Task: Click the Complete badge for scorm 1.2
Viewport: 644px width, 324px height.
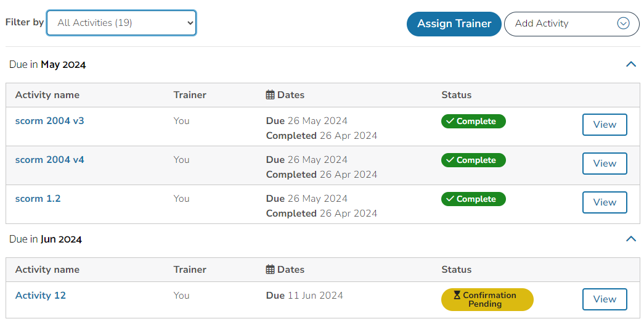Action: [473, 199]
